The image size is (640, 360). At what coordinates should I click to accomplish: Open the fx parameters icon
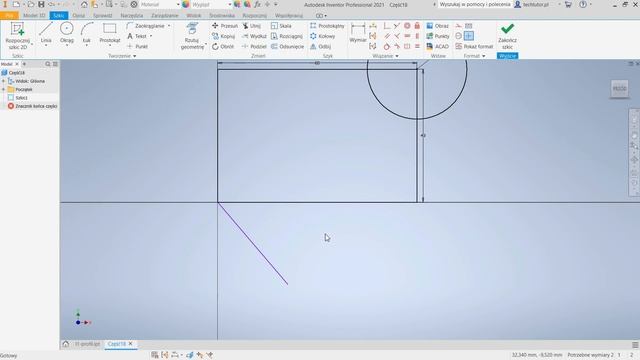point(257,4)
